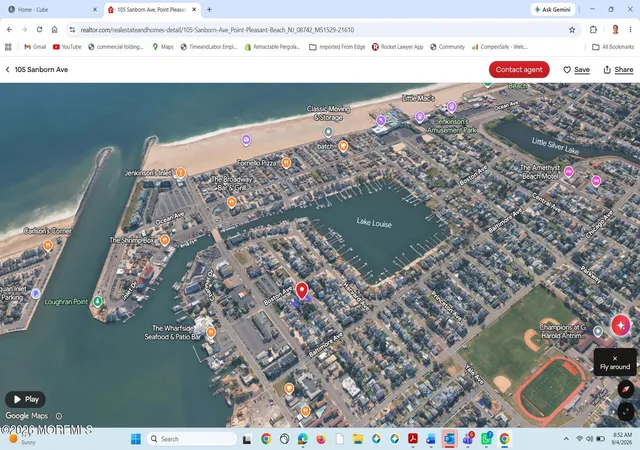Open the Loughran Point park marker
Viewport: 640px width, 450px height.
click(x=97, y=301)
